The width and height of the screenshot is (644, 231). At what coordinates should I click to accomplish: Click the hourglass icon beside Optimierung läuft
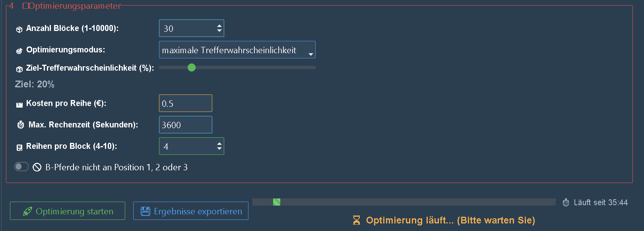coord(357,220)
